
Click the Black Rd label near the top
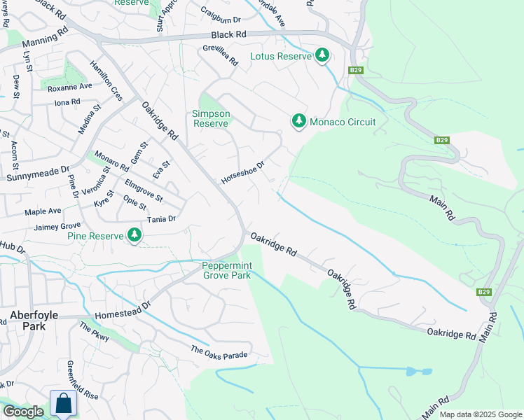click(228, 34)
